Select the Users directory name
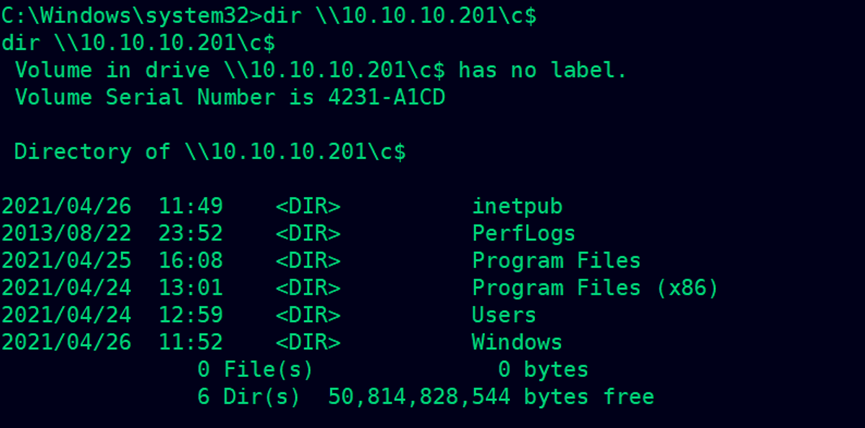The image size is (865, 428). pos(504,315)
